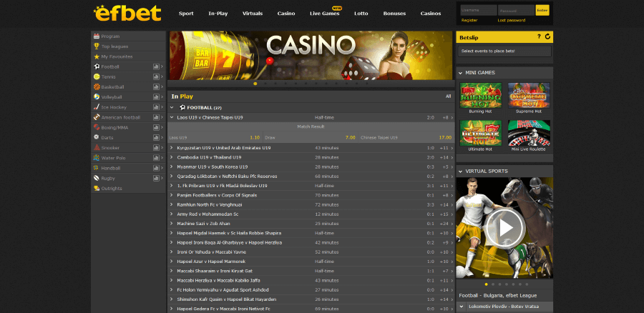Screen dimensions: 644x313
Task: Click the Password input field
Action: pos(516,10)
